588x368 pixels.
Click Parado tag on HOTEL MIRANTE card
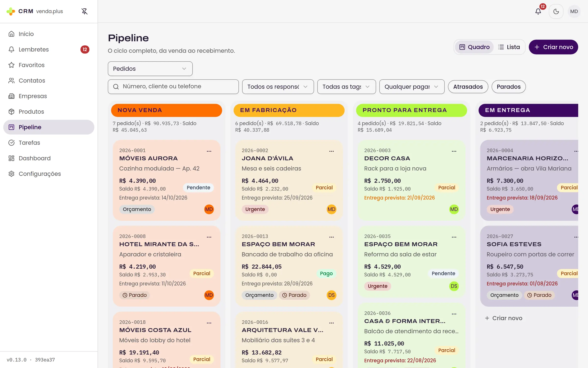(135, 295)
